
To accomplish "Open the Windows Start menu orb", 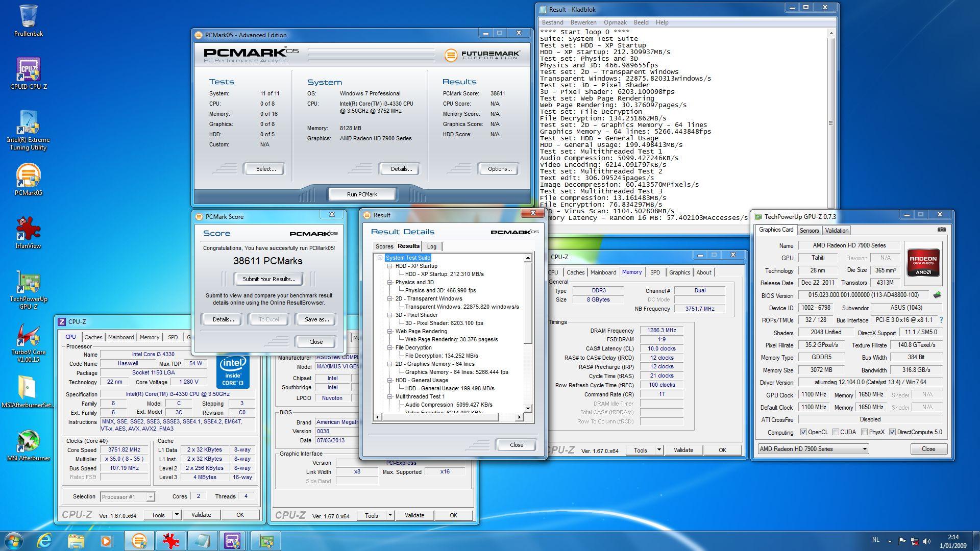I will 13,541.
